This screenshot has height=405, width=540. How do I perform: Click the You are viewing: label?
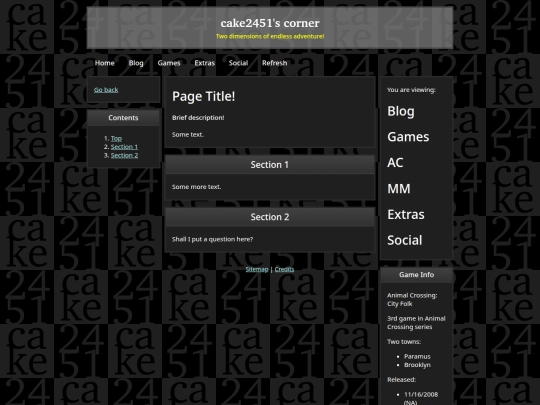point(411,90)
